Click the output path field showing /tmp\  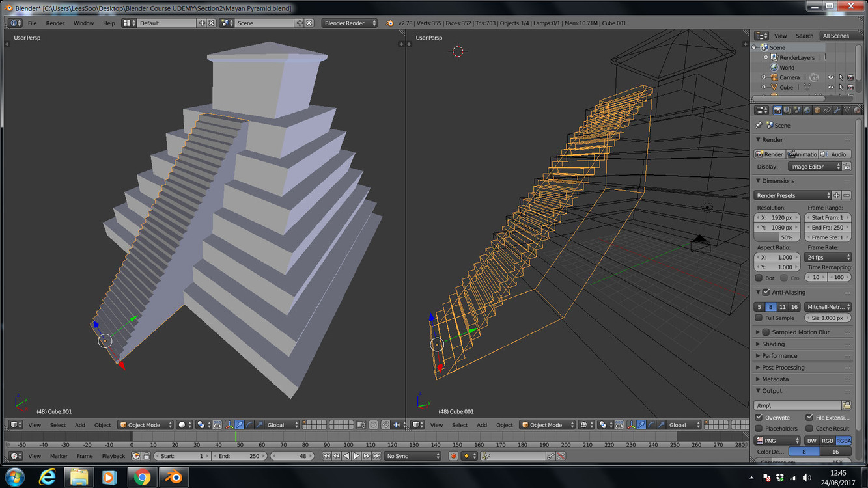[x=796, y=405]
